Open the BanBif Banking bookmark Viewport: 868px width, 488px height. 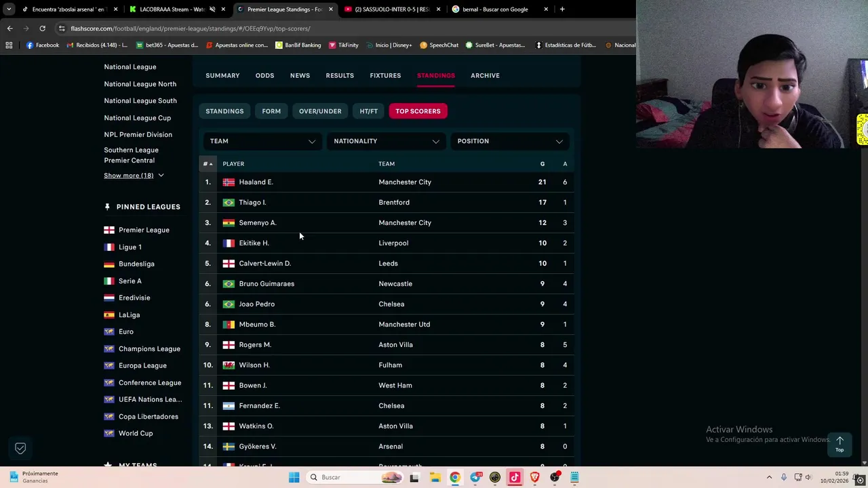298,45
